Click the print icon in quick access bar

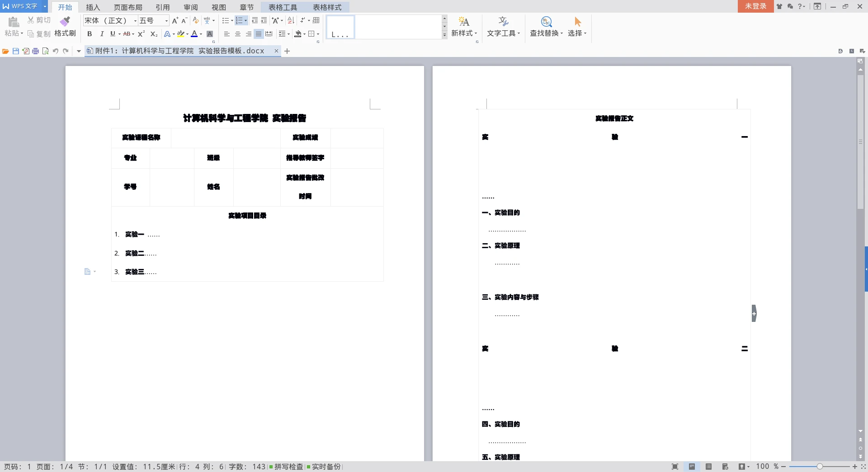(x=36, y=51)
